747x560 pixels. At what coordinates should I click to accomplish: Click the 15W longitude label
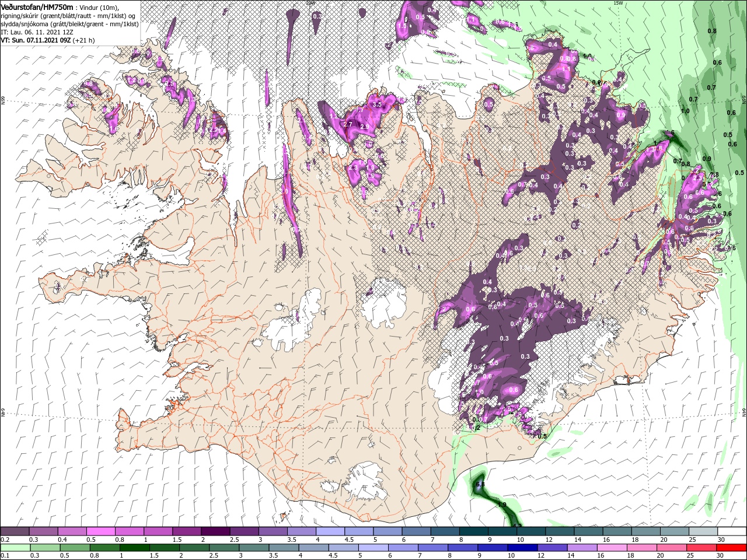[x=617, y=2]
